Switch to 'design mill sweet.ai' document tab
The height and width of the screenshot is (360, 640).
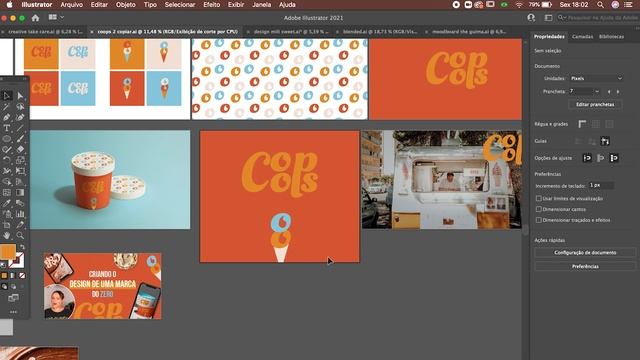coord(291,31)
